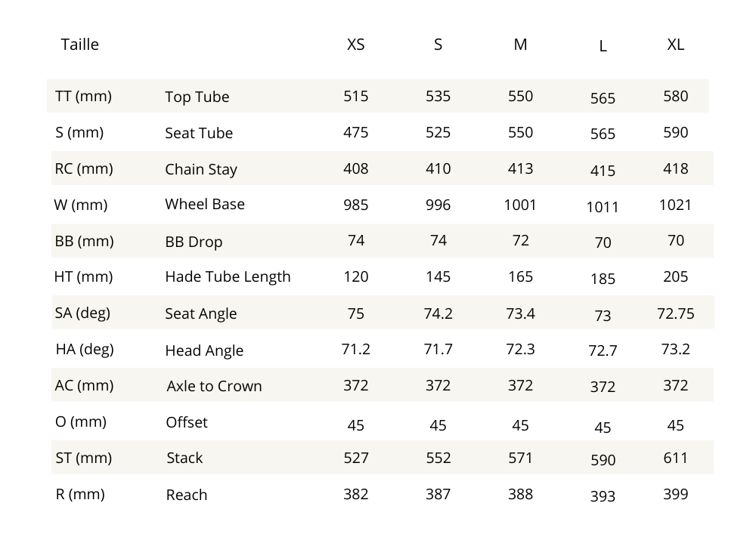756x534 pixels.
Task: Select the XS size column header
Action: point(355,45)
